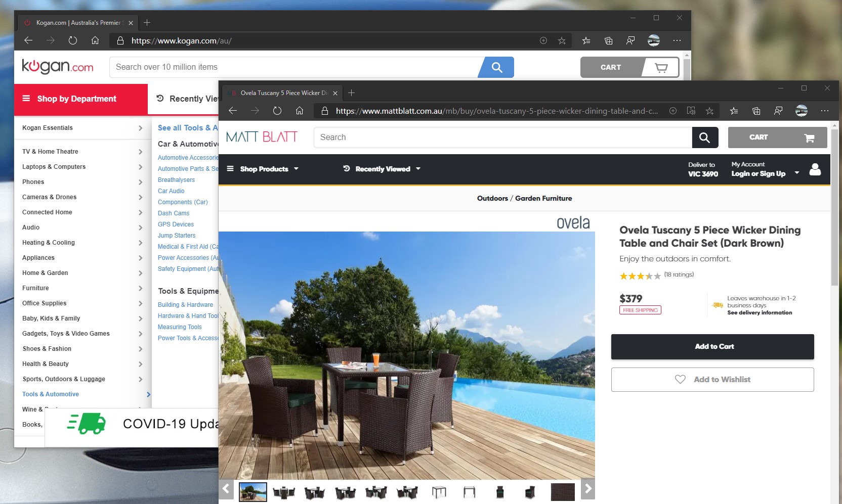Close the Kogan.com browser tab
This screenshot has width=842, height=504.
(x=131, y=23)
